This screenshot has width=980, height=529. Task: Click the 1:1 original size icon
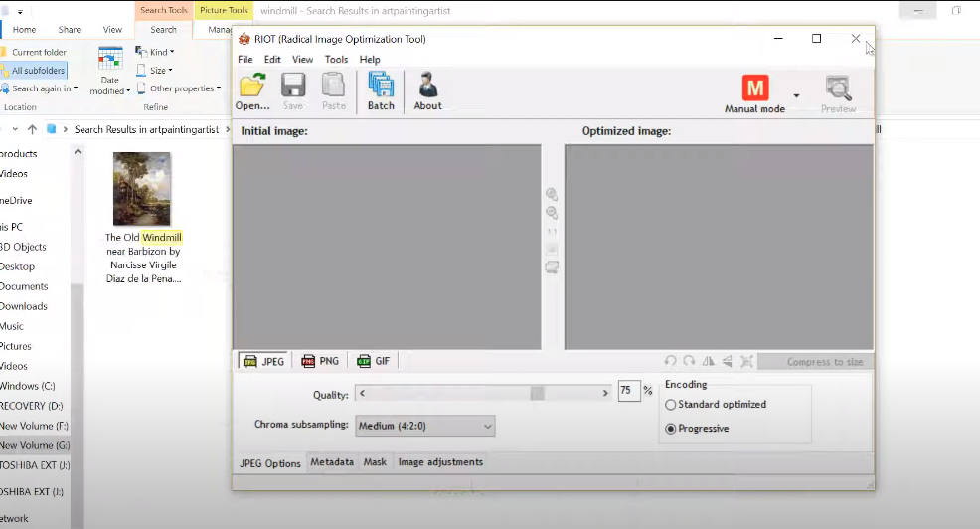[x=552, y=232]
